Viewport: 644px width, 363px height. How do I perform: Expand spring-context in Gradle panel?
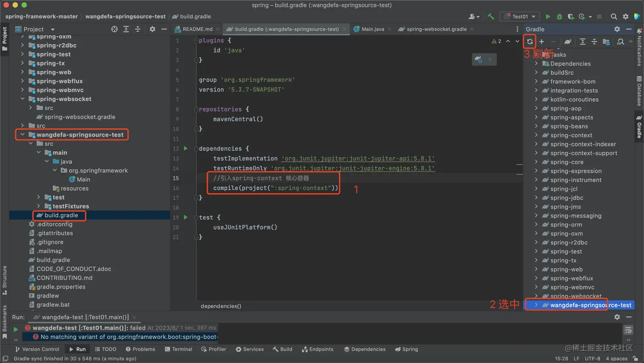536,135
